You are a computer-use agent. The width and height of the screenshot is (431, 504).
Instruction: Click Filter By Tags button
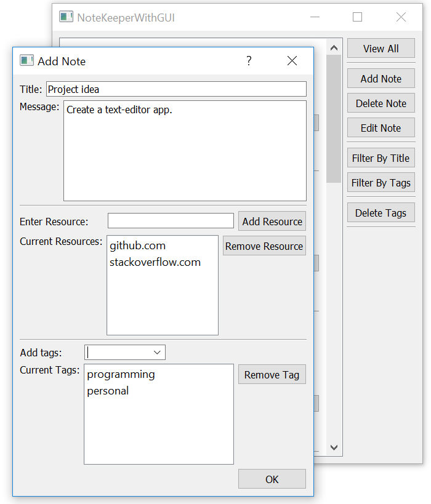[381, 183]
